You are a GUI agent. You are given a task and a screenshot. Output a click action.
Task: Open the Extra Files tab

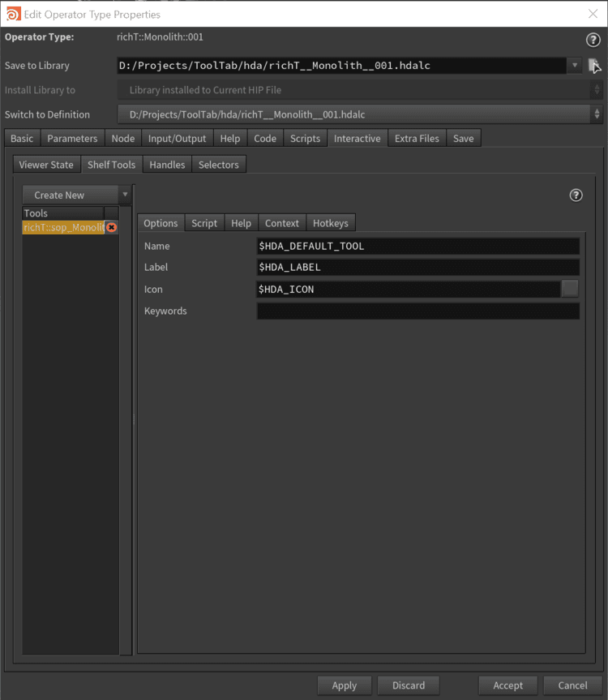(417, 139)
